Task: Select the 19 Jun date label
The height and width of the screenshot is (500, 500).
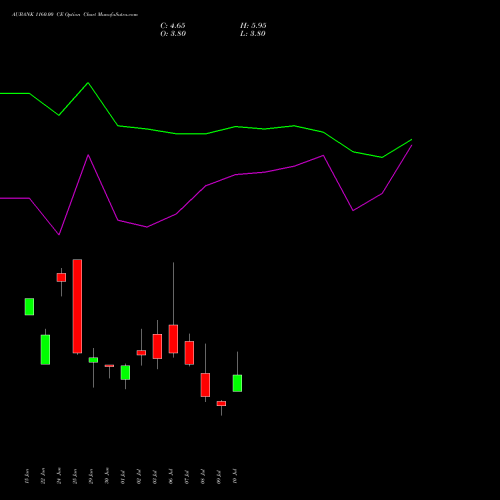Action: [27, 476]
